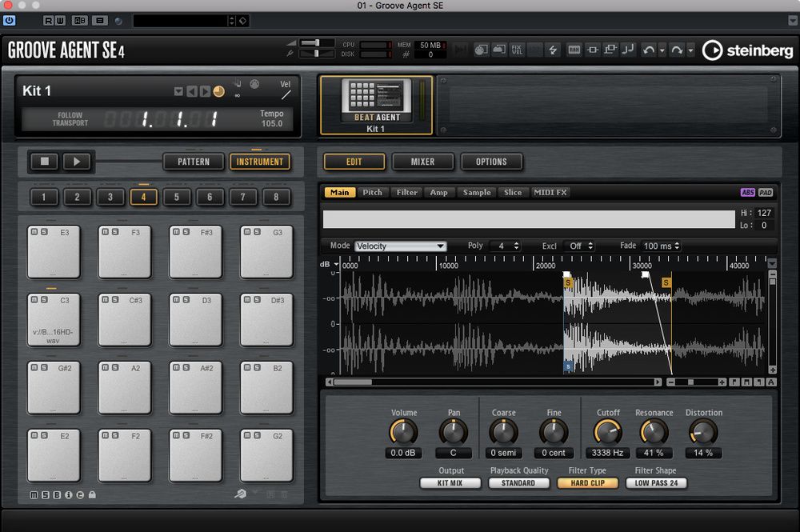This screenshot has height=532, width=800.
Task: Zoom out the waveform horizontally with minus
Action: click(x=671, y=382)
